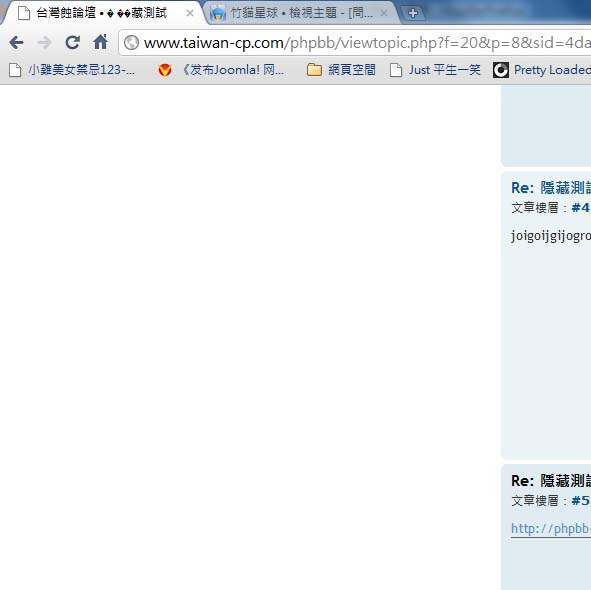
Task: Click the address bar URL field
Action: pyautogui.click(x=362, y=43)
